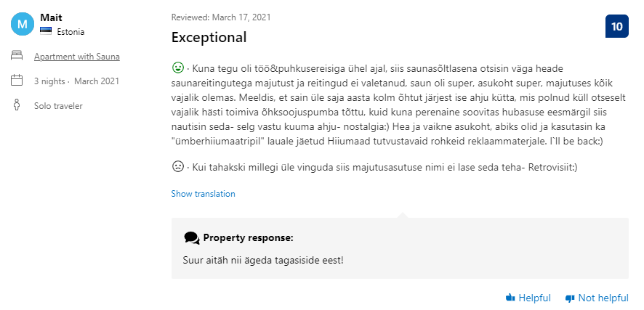Image resolution: width=644 pixels, height=310 pixels.
Task: Click the thumbs down icon
Action: pyautogui.click(x=570, y=298)
